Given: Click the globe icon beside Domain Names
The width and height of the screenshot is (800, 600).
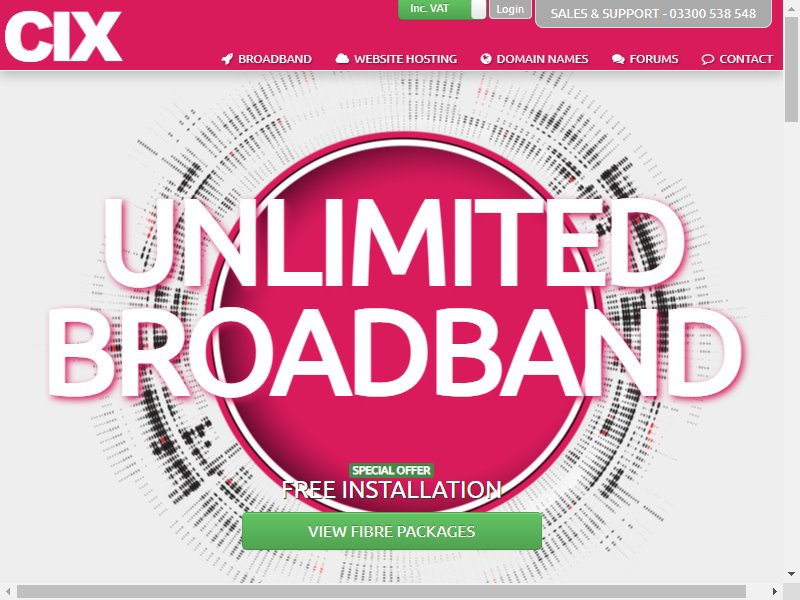Looking at the screenshot, I should click(486, 59).
